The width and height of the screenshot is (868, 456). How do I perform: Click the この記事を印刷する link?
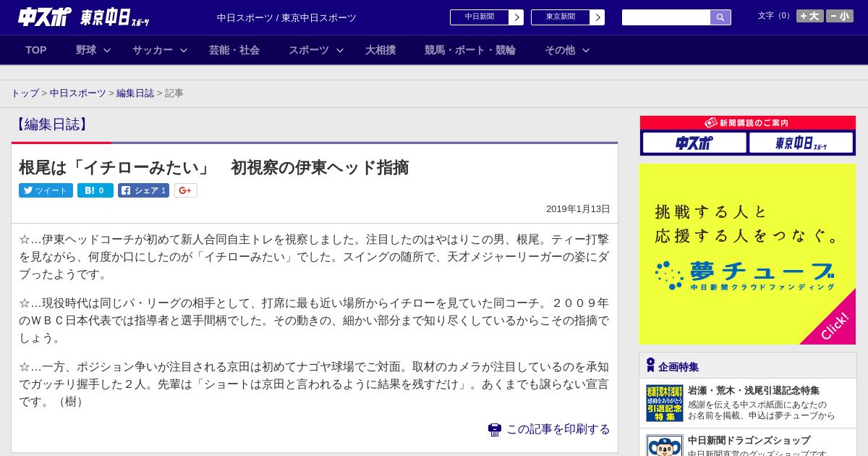558,429
